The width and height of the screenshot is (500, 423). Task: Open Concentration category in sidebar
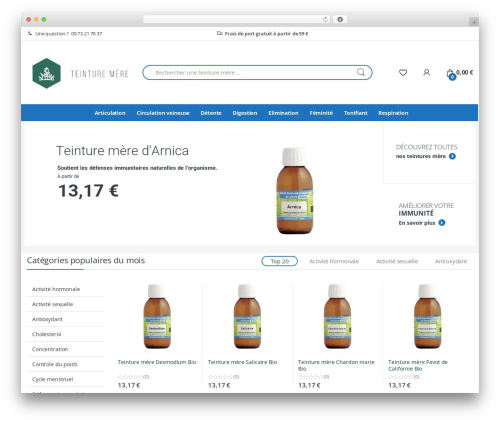pos(50,349)
